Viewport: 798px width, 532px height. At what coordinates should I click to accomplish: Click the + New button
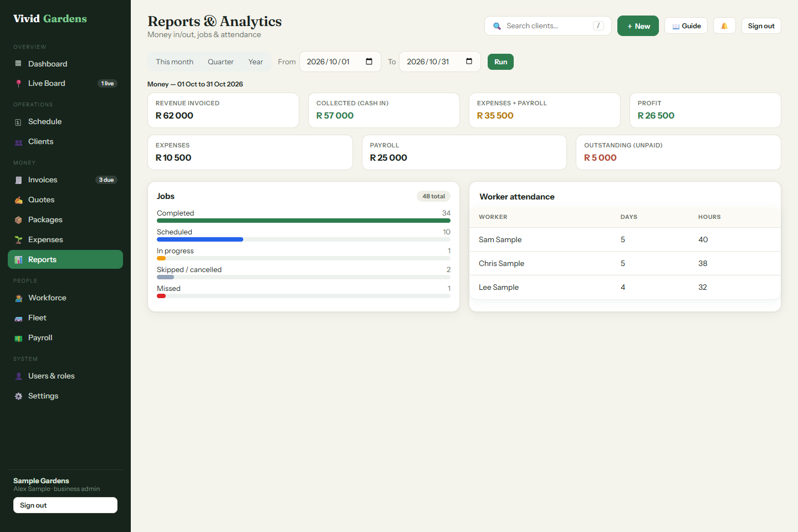638,26
